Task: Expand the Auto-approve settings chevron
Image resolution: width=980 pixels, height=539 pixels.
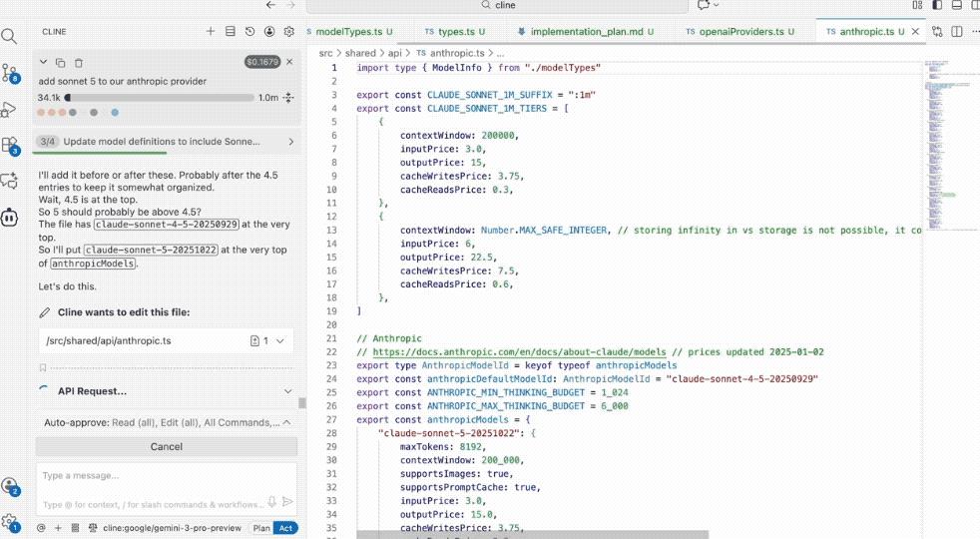Action: (x=286, y=422)
